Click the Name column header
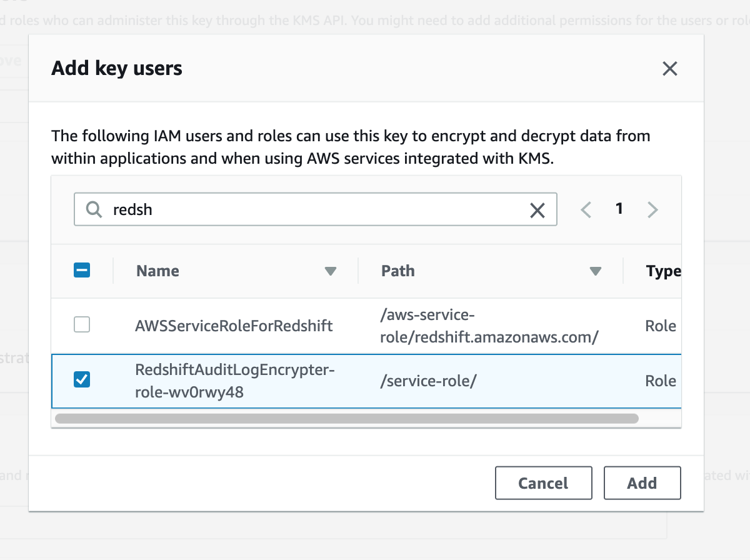 pyautogui.click(x=157, y=271)
